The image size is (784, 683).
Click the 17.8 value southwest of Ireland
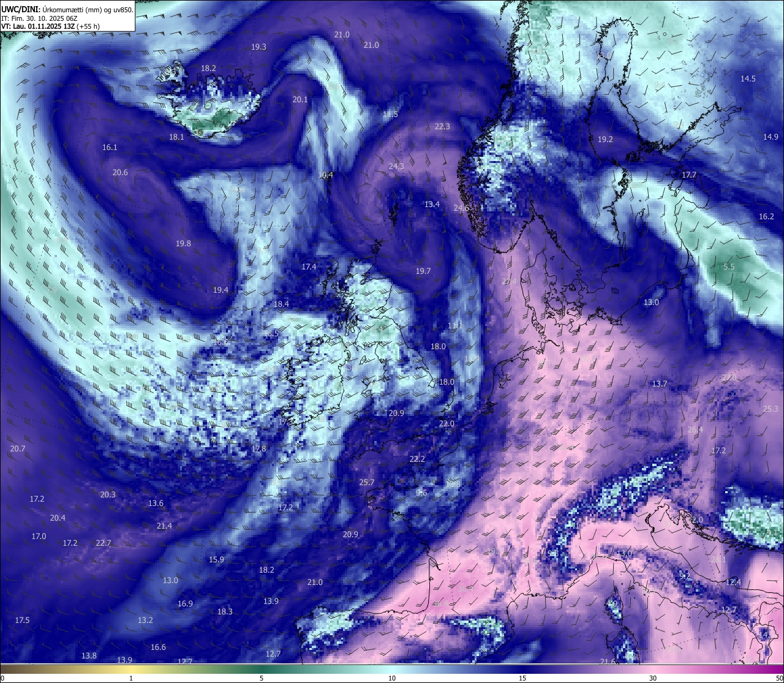[258, 449]
